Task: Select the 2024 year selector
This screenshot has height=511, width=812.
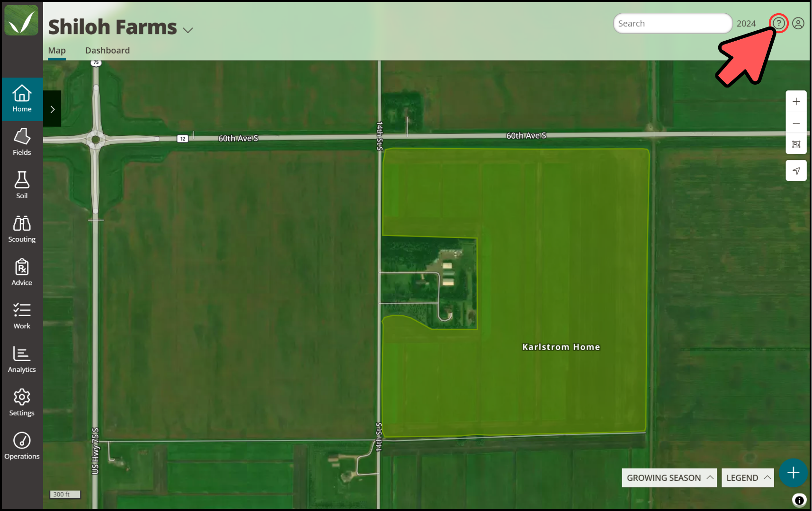Action: point(746,24)
